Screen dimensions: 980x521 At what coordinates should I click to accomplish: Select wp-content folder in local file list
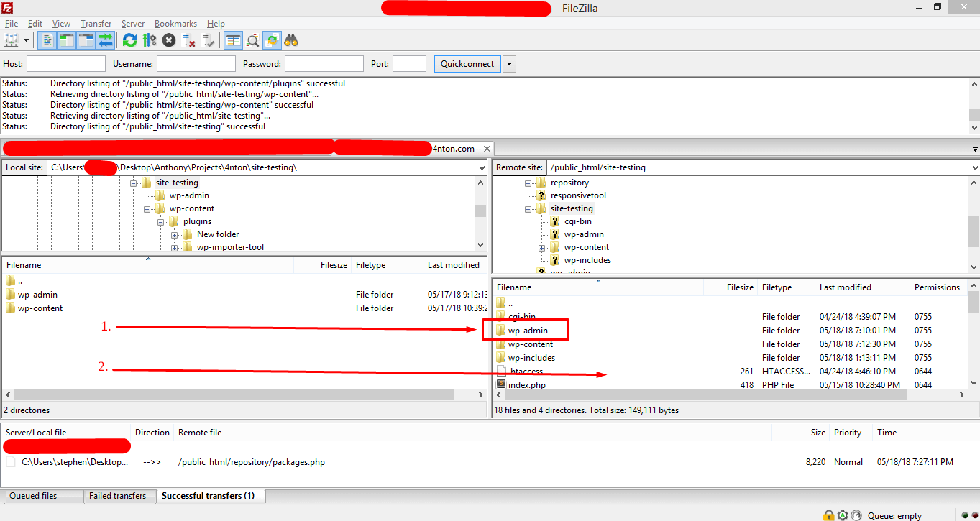(x=40, y=308)
